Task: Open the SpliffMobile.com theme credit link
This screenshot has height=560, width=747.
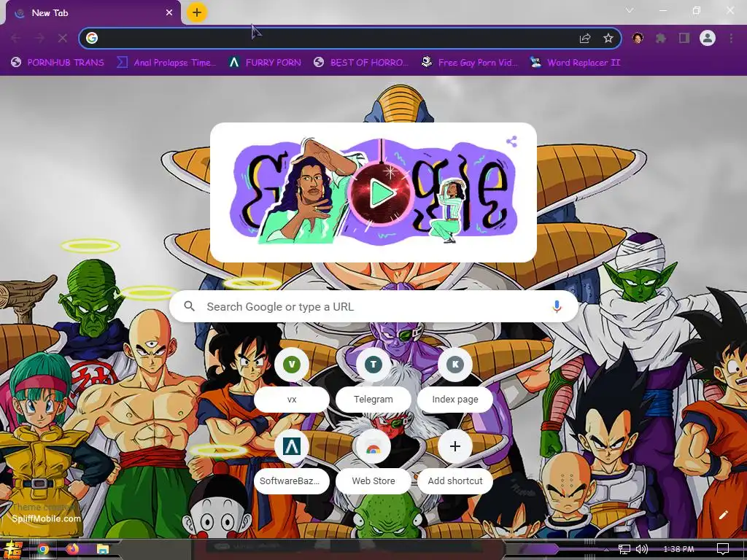Action: tap(46, 518)
